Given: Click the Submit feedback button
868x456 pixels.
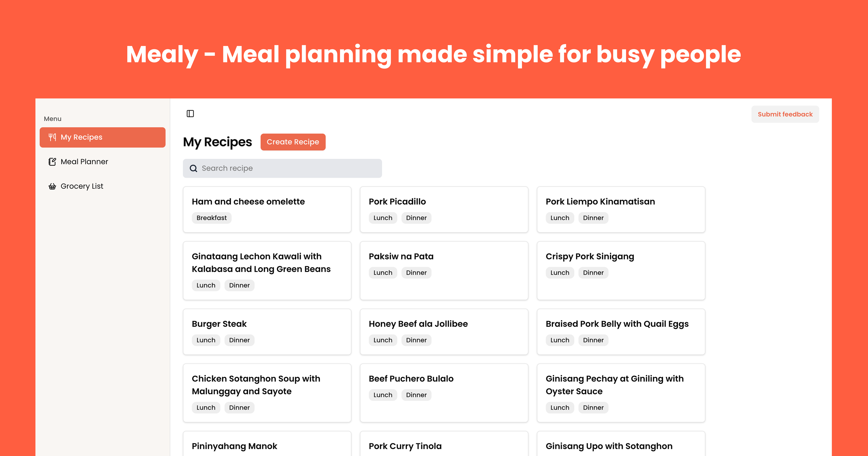Looking at the screenshot, I should tap(785, 114).
